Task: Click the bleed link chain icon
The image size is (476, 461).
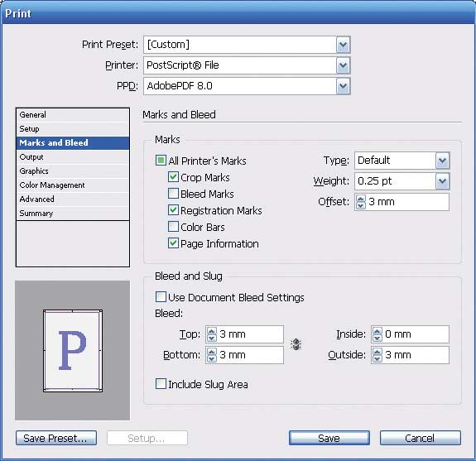Action: pos(296,344)
